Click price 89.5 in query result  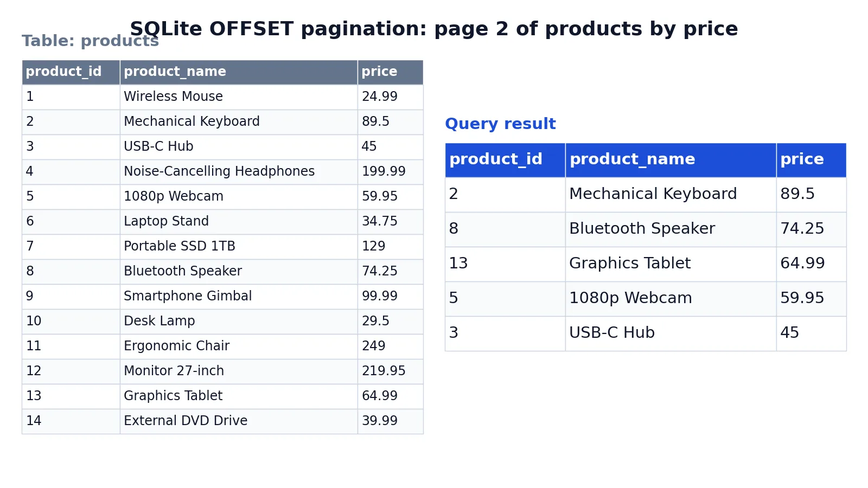[811, 195]
